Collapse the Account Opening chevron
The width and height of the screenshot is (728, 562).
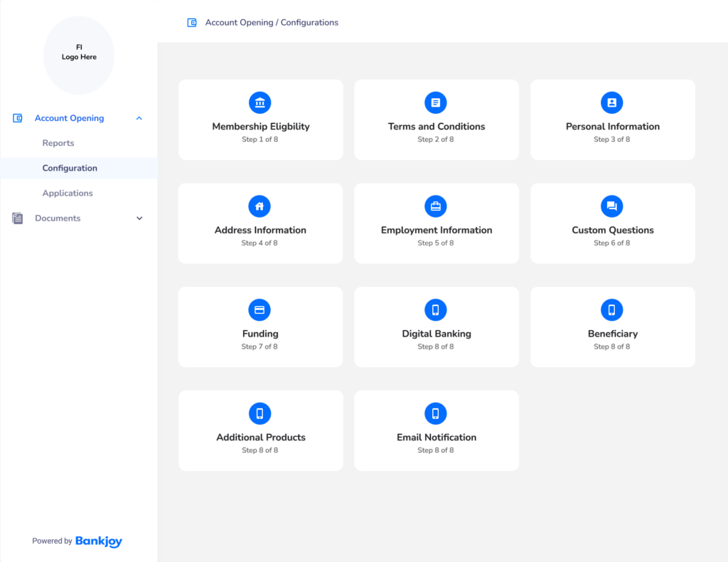[x=139, y=118]
